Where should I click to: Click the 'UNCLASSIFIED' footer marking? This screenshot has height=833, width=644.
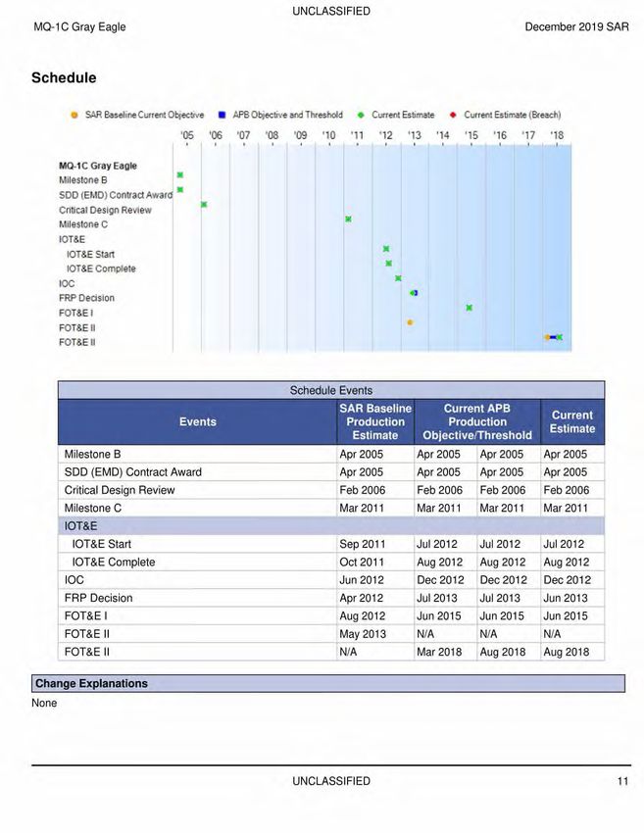click(331, 781)
